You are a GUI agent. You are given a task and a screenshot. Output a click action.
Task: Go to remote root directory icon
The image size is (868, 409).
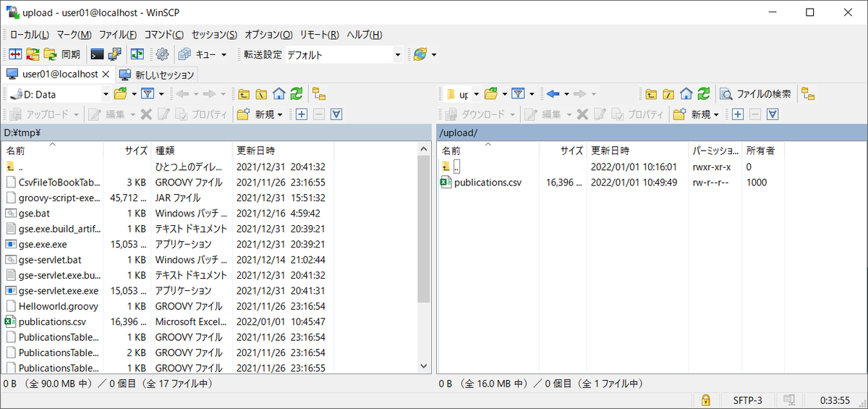tap(669, 93)
